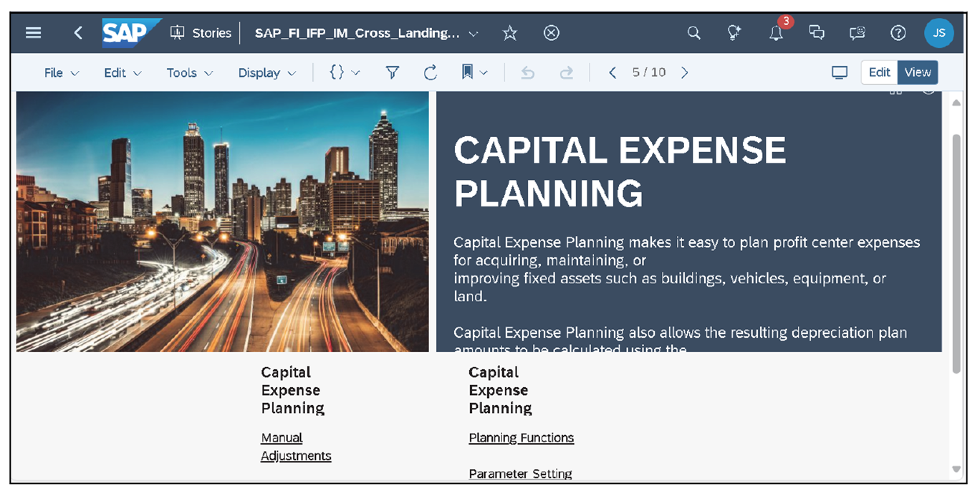980x494 pixels.
Task: Click the help question mark icon
Action: click(898, 33)
